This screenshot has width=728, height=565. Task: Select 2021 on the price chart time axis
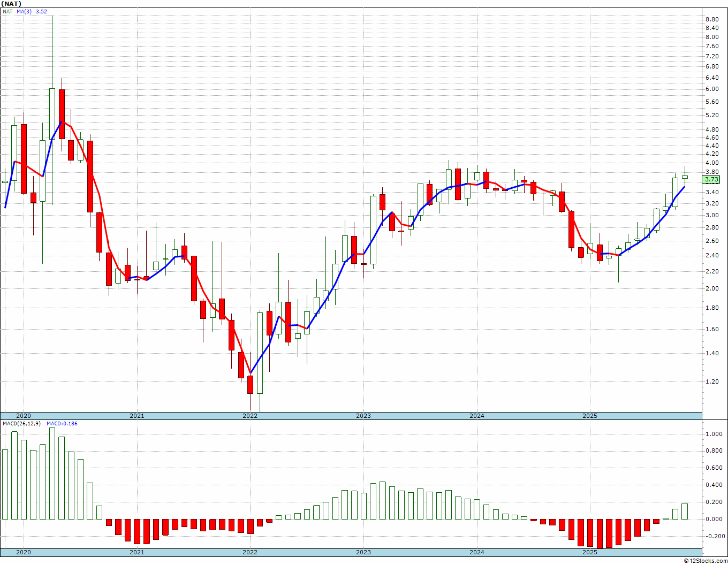(x=136, y=416)
